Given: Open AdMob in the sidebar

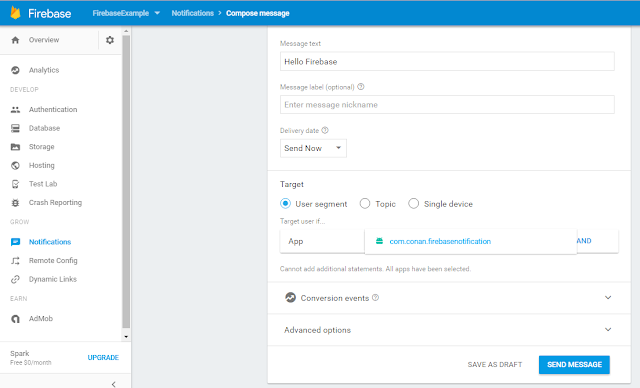Looking at the screenshot, I should [41, 319].
